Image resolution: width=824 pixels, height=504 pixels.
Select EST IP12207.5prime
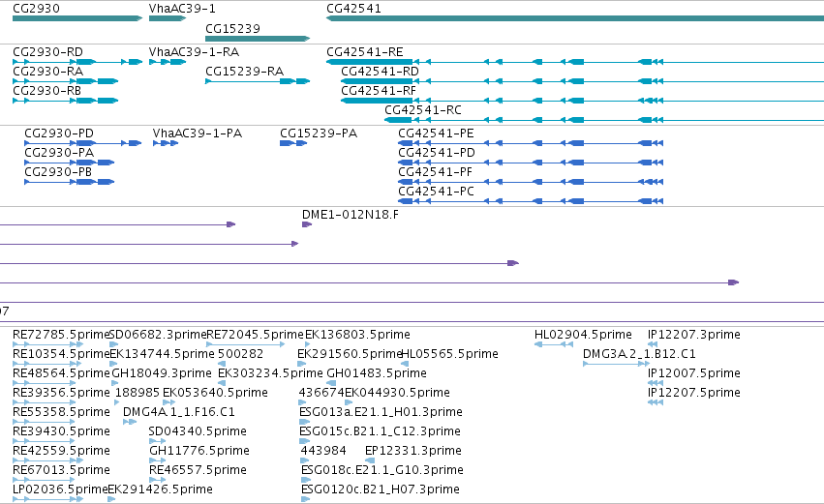(656, 402)
